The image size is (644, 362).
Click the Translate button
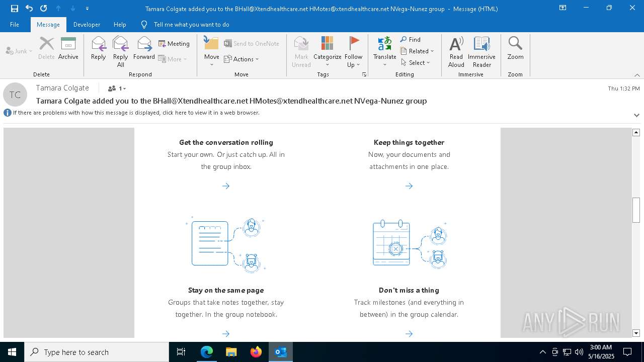click(385, 52)
